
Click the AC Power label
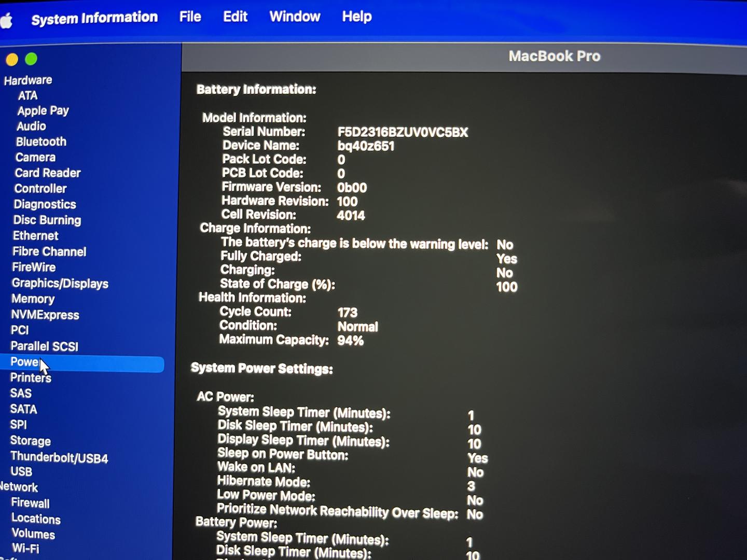(225, 397)
